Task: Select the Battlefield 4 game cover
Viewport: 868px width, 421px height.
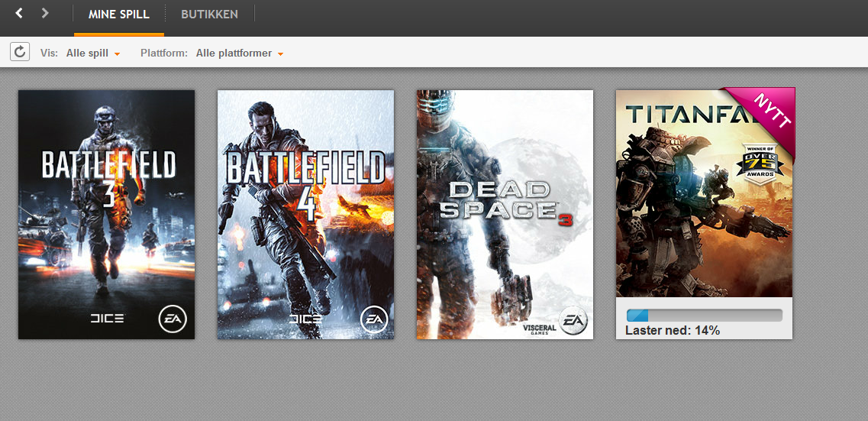Action: pyautogui.click(x=305, y=215)
